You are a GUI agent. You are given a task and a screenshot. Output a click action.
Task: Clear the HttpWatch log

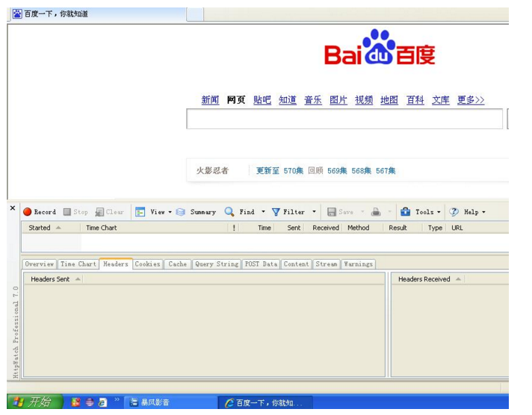tap(109, 212)
